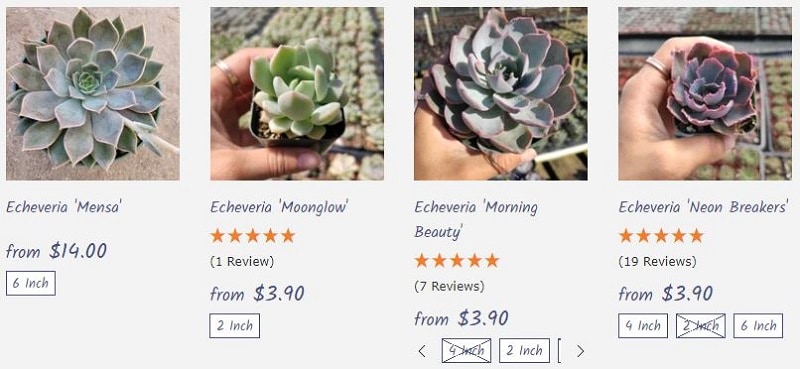Follow the Echeveria 'Neon Breakers' title link

click(x=704, y=207)
